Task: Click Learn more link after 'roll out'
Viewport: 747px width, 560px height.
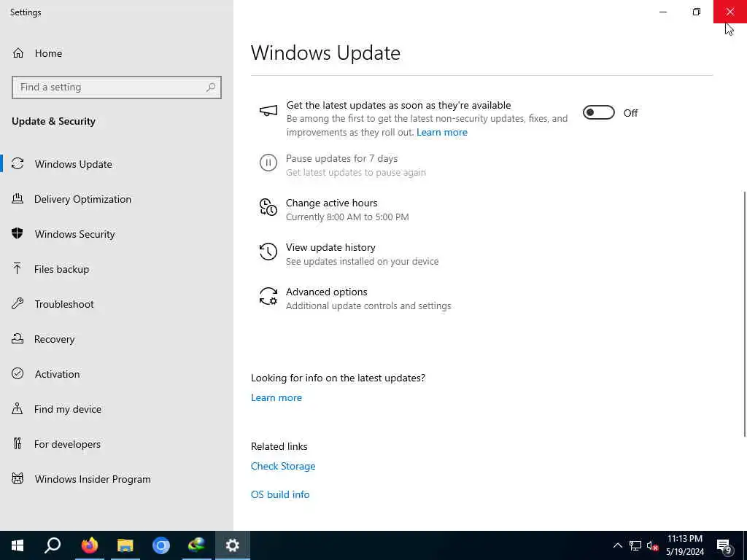Action: [441, 133]
